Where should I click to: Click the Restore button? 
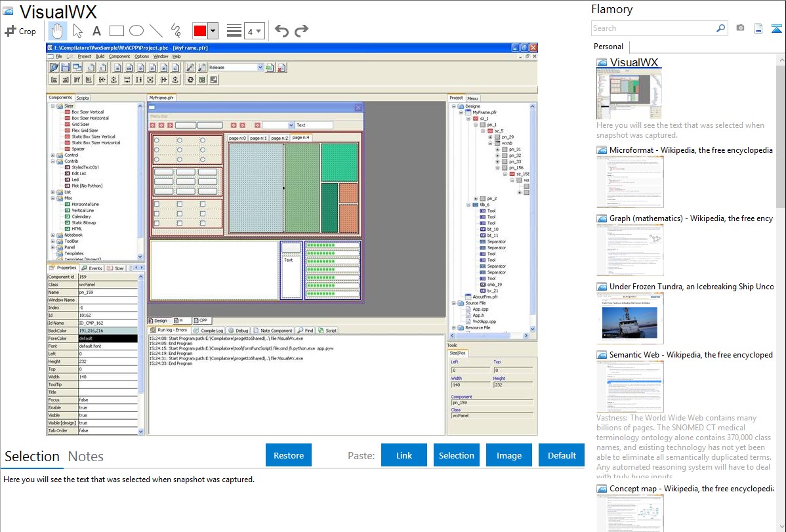click(289, 455)
